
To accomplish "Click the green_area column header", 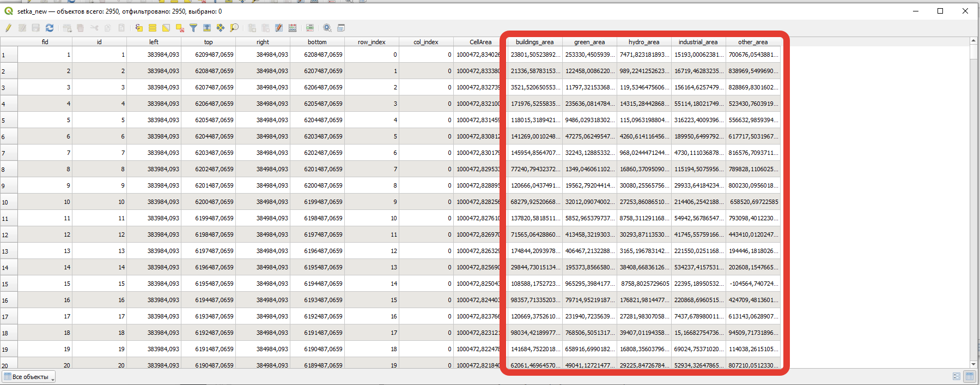I will (589, 42).
